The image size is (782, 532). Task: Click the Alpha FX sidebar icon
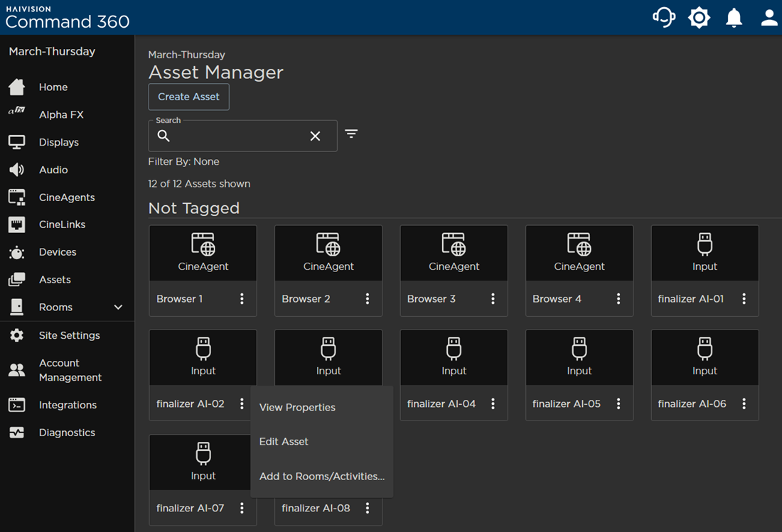click(17, 111)
